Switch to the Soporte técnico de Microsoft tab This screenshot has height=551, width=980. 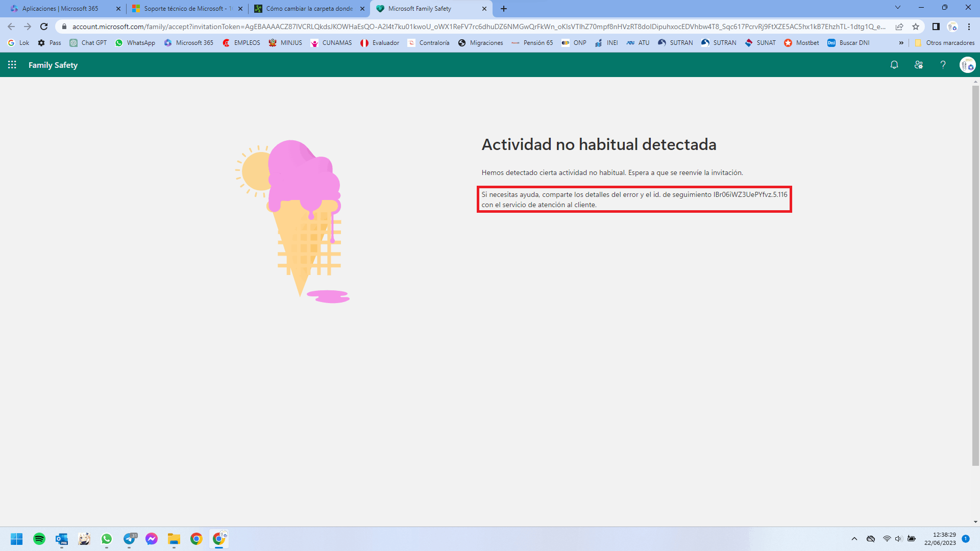click(x=184, y=9)
